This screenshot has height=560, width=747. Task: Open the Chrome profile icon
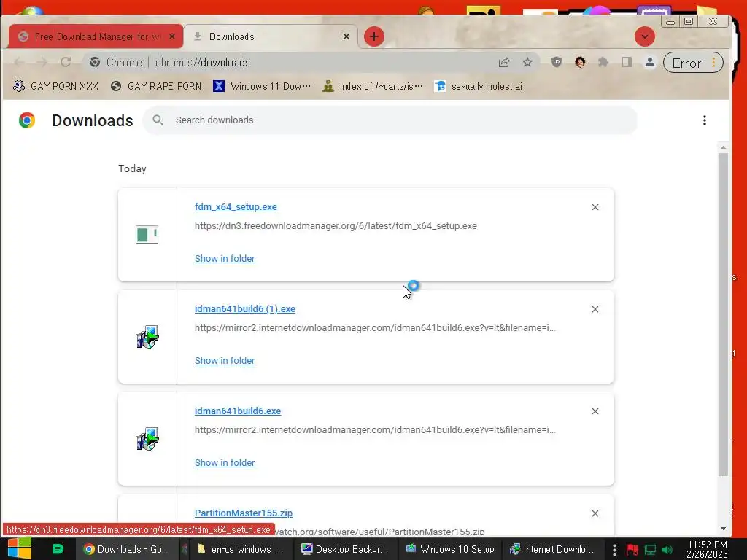point(650,63)
